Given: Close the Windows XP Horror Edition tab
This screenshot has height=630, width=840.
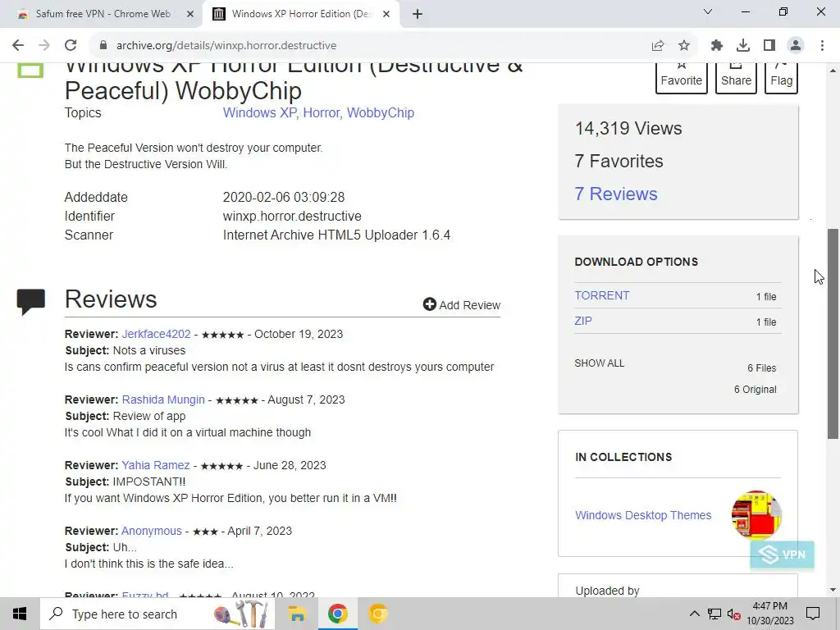Looking at the screenshot, I should 386,15.
